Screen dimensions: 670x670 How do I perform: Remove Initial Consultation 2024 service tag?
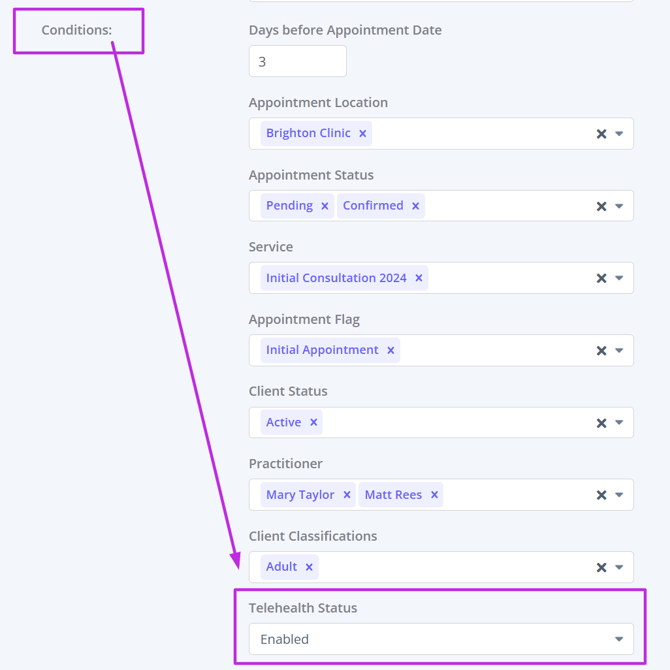tap(419, 278)
